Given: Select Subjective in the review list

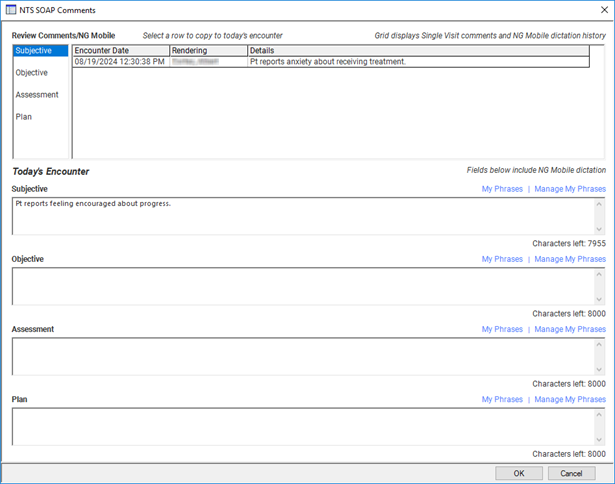Looking at the screenshot, I should (x=40, y=51).
